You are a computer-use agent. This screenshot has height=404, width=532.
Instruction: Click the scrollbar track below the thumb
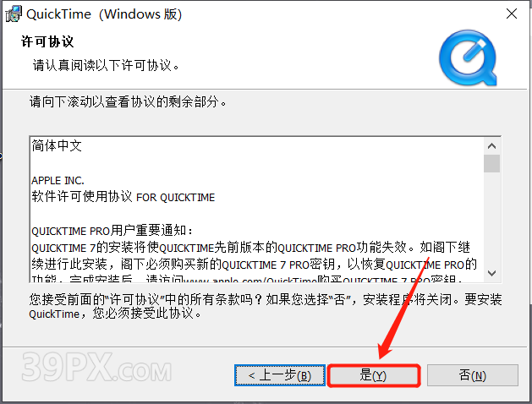coord(491,219)
